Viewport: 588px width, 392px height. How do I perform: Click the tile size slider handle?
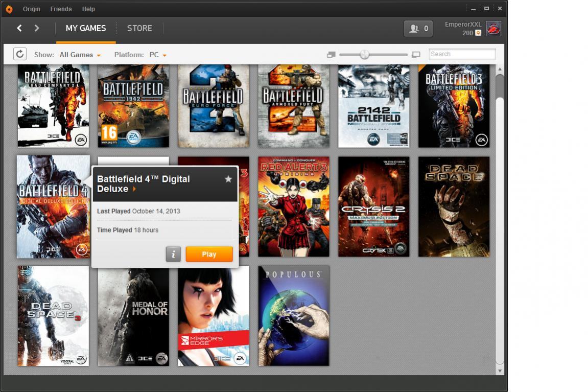365,54
